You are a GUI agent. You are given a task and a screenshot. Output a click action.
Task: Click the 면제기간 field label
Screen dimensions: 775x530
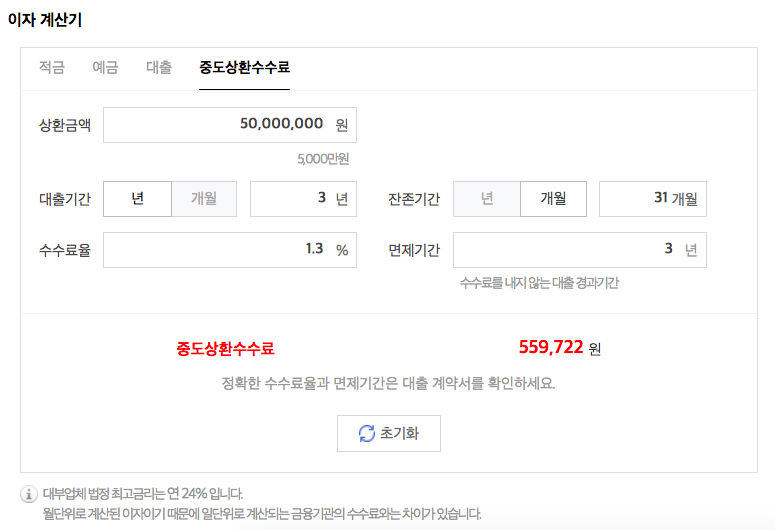(x=414, y=250)
